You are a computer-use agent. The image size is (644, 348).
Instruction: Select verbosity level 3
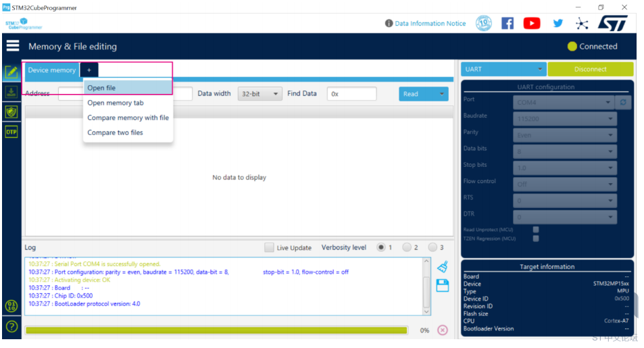coord(432,247)
